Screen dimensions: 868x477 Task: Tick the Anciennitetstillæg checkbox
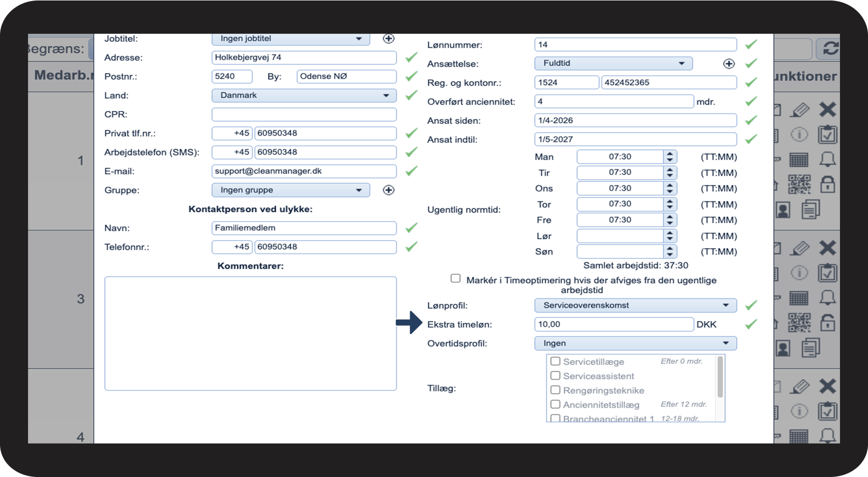(556, 404)
